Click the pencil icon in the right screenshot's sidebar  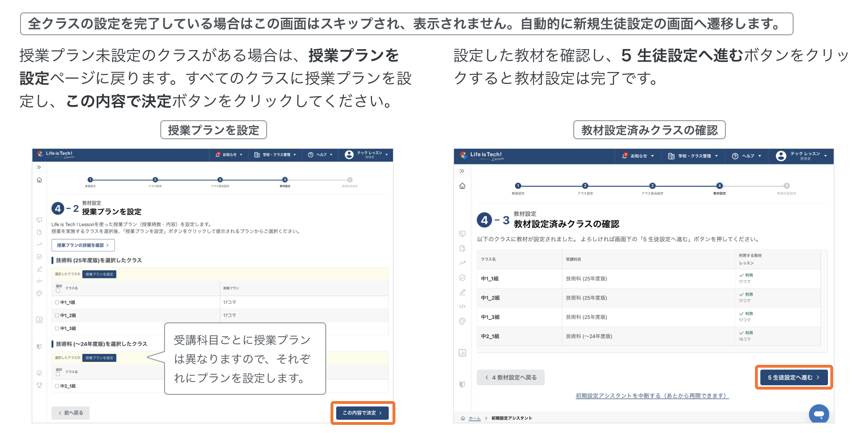[x=462, y=292]
